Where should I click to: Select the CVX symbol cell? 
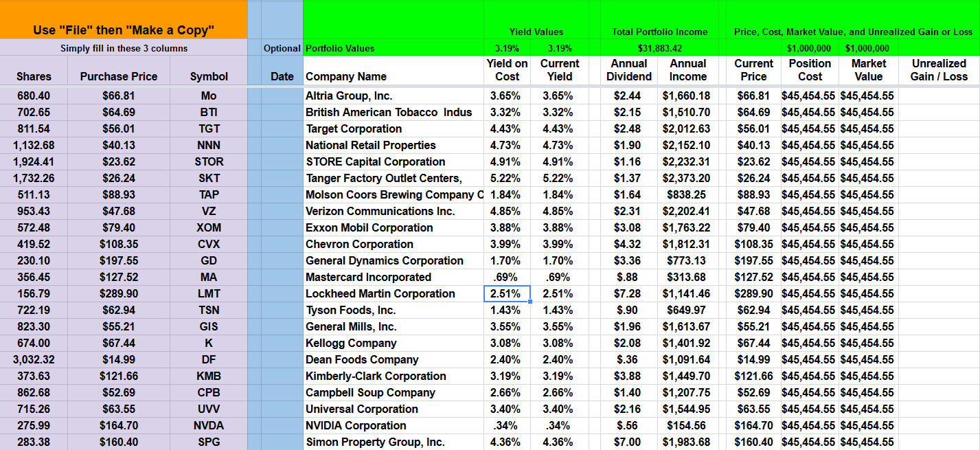pyautogui.click(x=209, y=244)
